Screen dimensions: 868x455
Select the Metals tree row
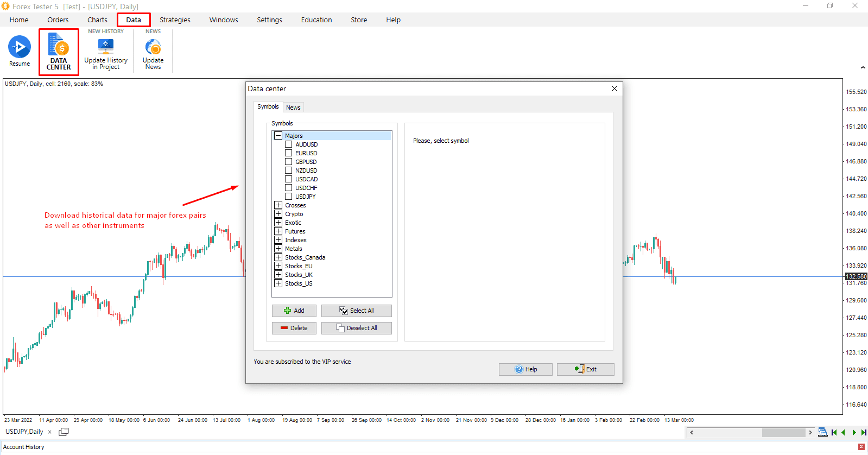[293, 249]
